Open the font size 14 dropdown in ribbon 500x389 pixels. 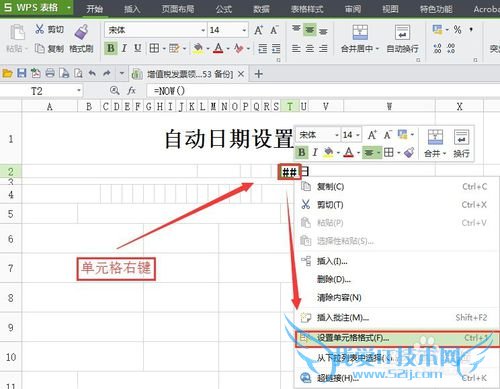[x=244, y=30]
